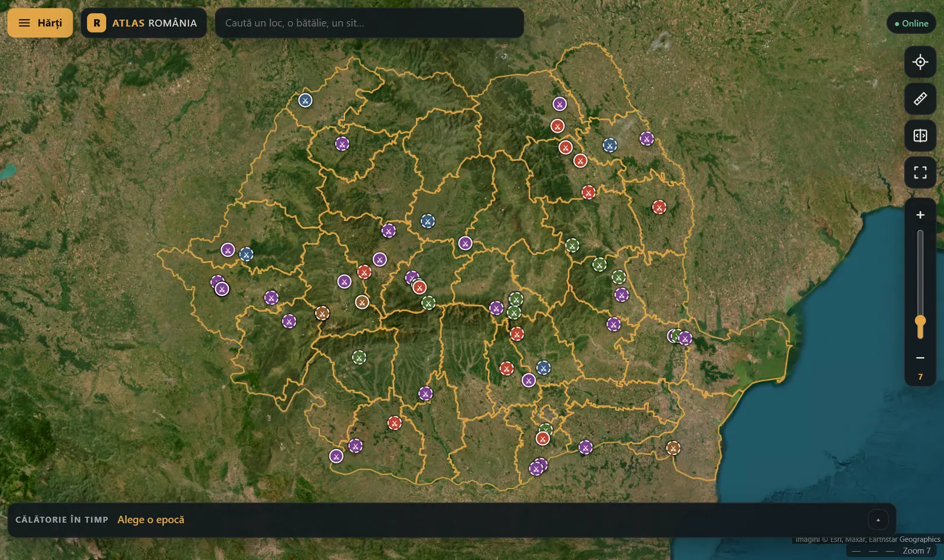Enter fullscreen map mode
The width and height of the screenshot is (944, 560).
920,172
